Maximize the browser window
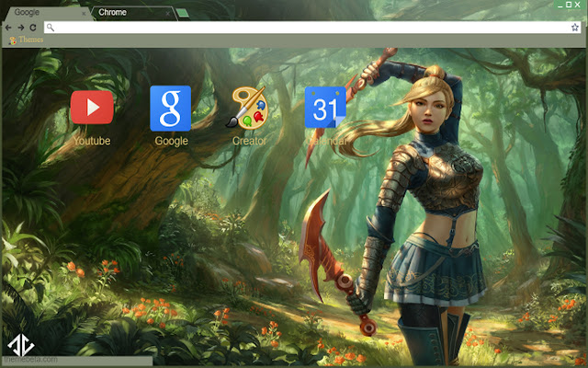 (x=569, y=5)
